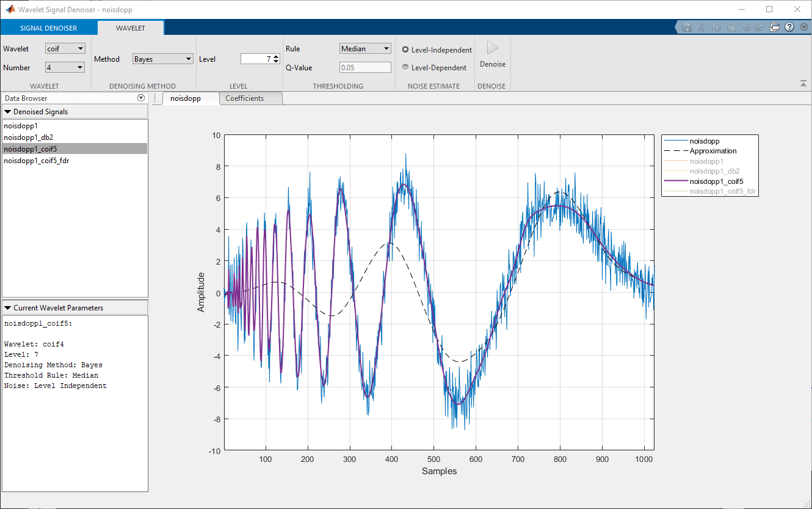812x509 pixels.
Task: Collapse the Current Wavelet Parameters section
Action: click(x=7, y=307)
